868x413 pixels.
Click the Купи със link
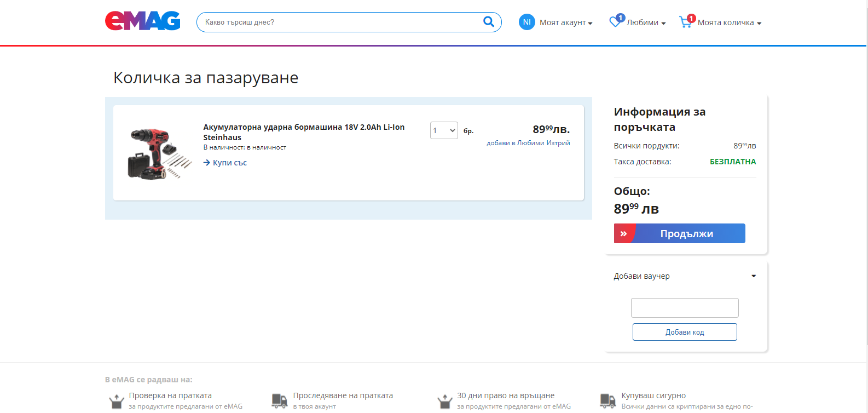coord(230,163)
